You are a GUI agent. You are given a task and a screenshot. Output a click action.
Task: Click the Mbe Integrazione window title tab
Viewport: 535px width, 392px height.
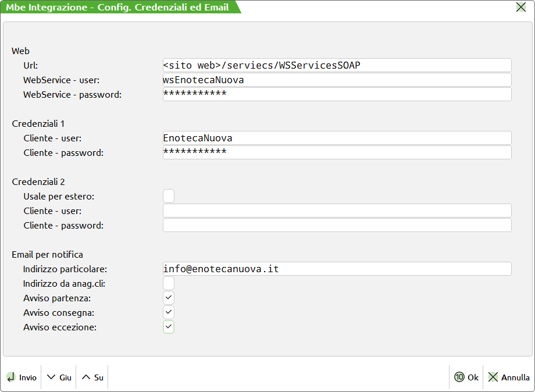(117, 8)
